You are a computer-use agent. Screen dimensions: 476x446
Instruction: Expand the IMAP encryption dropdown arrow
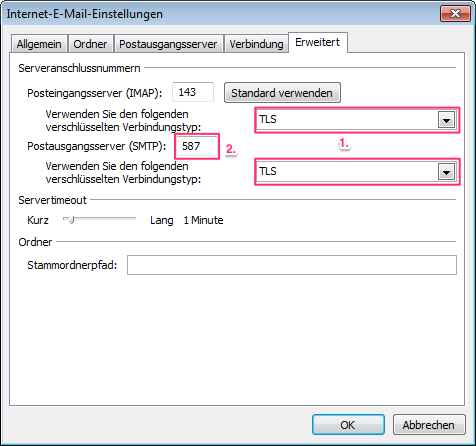(446, 120)
